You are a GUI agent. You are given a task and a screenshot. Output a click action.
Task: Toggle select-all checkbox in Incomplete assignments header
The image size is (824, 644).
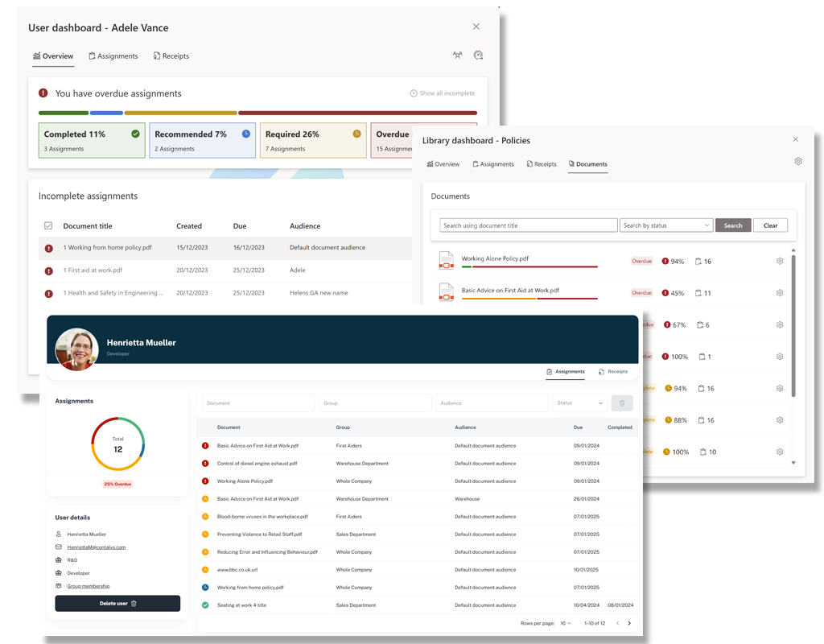click(x=48, y=226)
